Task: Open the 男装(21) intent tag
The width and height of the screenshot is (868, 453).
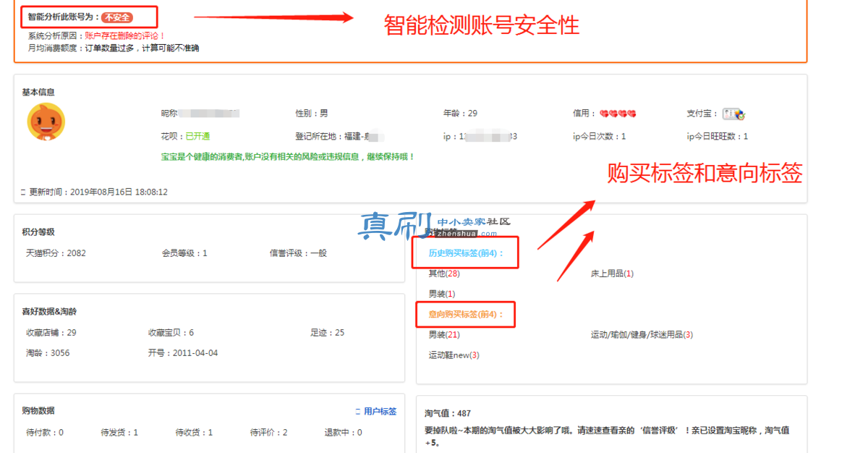Action: (x=444, y=334)
